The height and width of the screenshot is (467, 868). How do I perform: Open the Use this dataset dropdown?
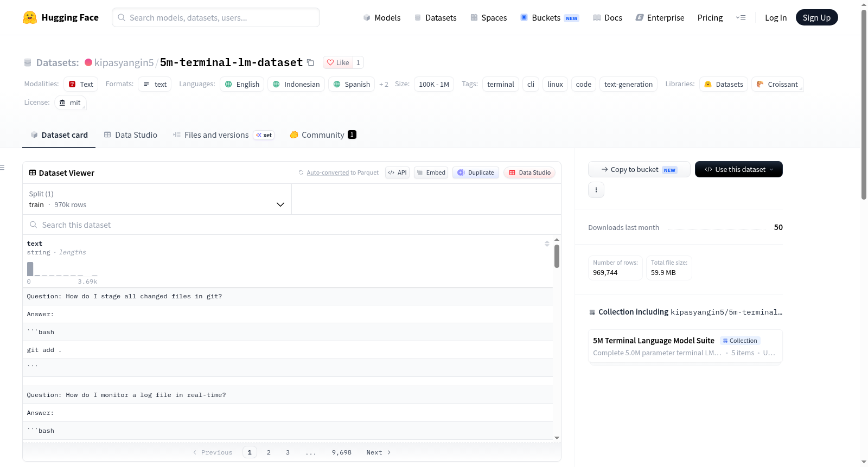coord(739,169)
